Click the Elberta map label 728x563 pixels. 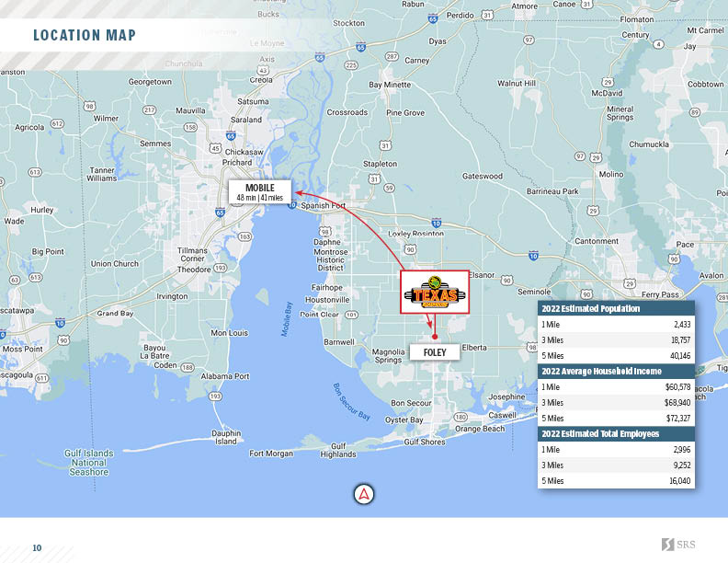(x=474, y=348)
